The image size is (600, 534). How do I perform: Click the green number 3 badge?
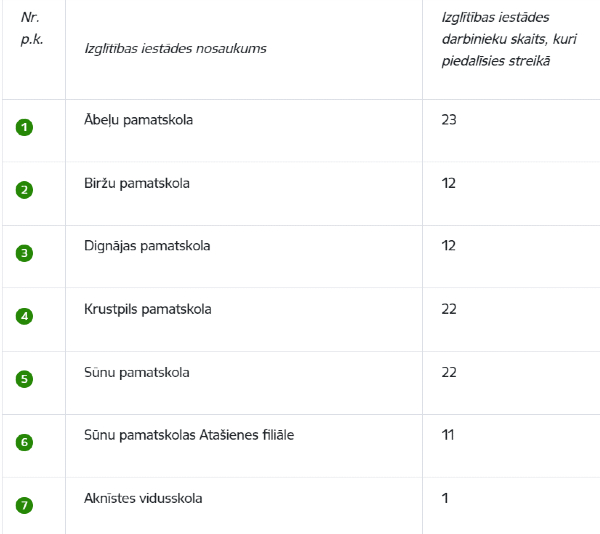coord(24,253)
